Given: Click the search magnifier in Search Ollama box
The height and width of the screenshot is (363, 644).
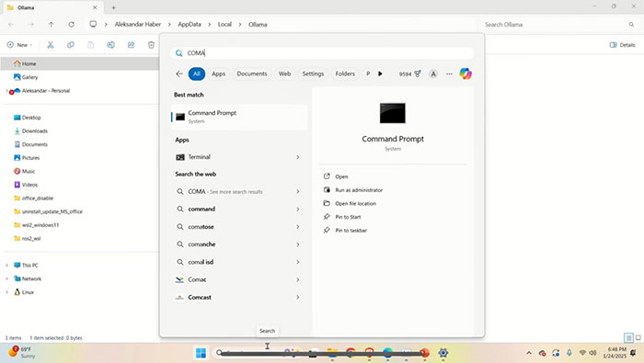Looking at the screenshot, I should [631, 25].
